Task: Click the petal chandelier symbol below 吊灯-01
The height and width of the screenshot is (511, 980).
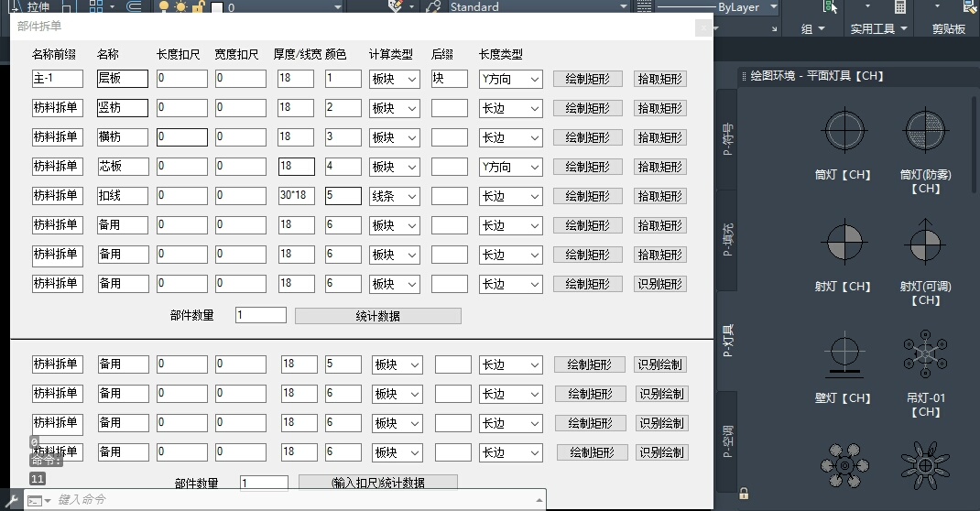Action: (x=925, y=465)
